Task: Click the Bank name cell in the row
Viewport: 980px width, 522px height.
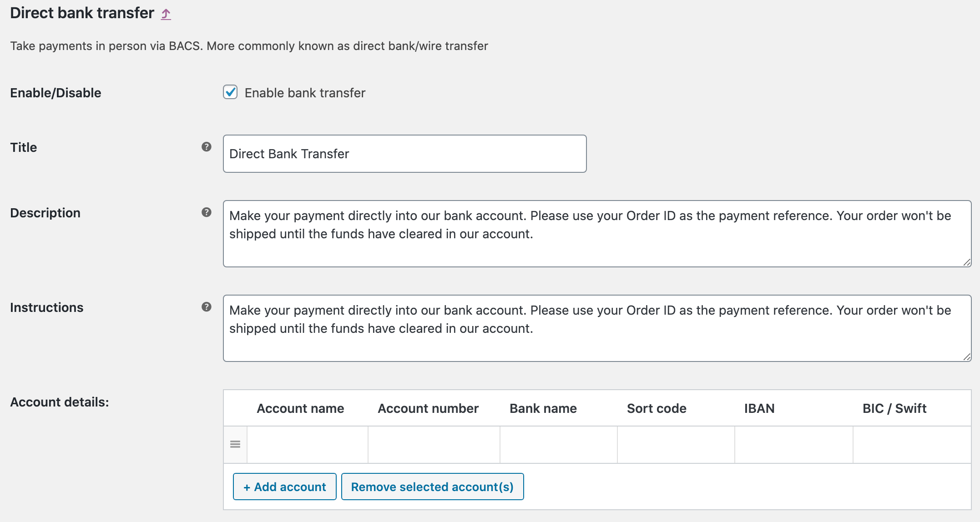Action: click(559, 445)
